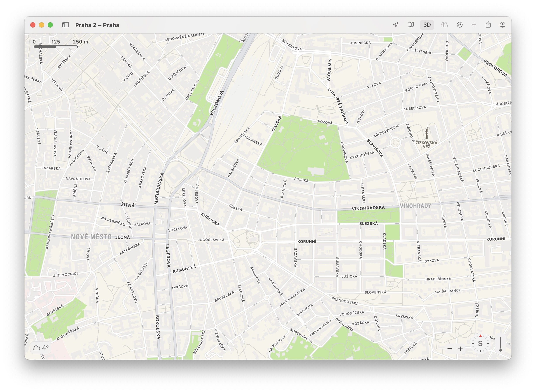Click the green fullscreen window button
536x392 pixels.
pos(50,25)
